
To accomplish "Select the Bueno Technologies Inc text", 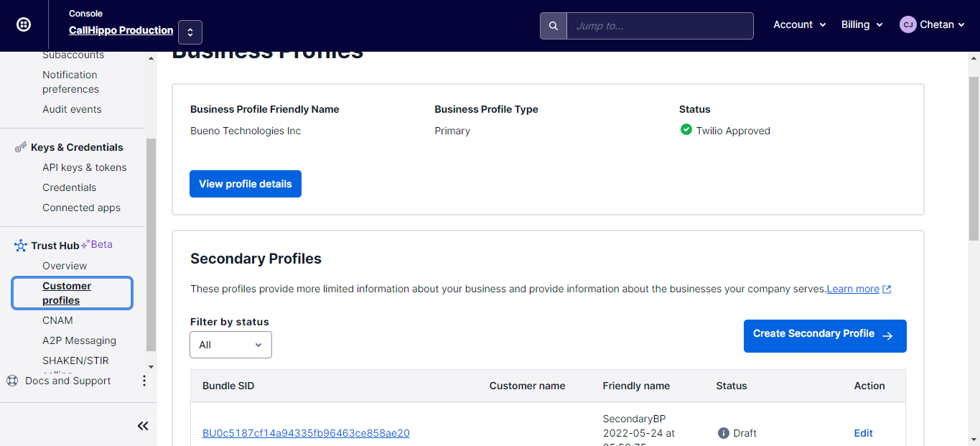I will pos(246,131).
